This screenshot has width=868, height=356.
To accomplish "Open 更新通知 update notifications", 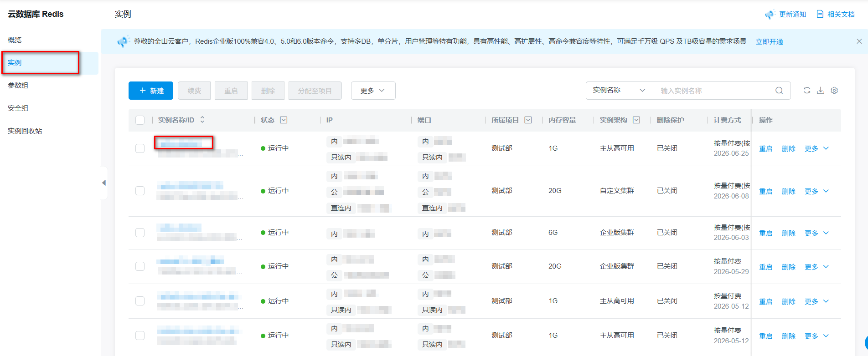I will (786, 14).
